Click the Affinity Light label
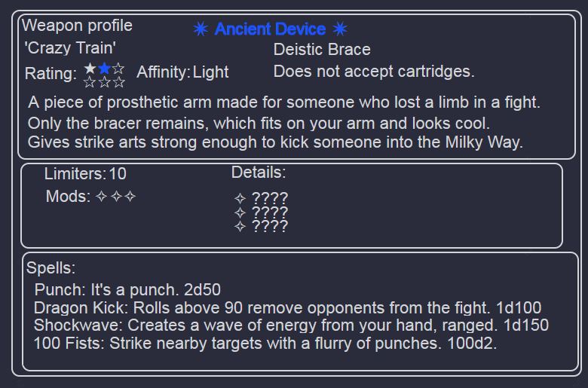Screen dimensions: 588x388 pyautogui.click(x=182, y=72)
